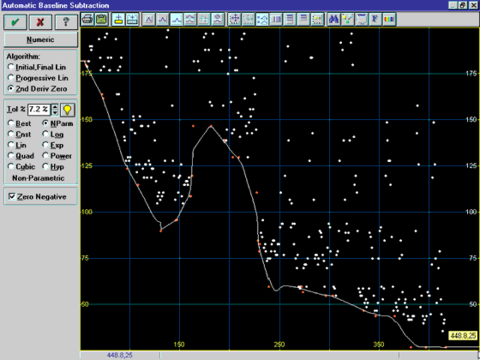Screen dimensions: 480x360
Task: Click the red X cancel button
Action: 40,22
